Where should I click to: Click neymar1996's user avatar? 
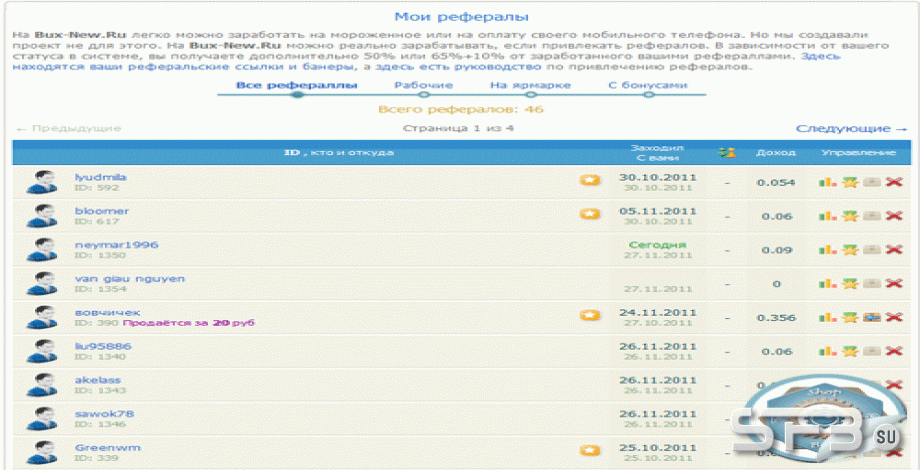coord(42,250)
